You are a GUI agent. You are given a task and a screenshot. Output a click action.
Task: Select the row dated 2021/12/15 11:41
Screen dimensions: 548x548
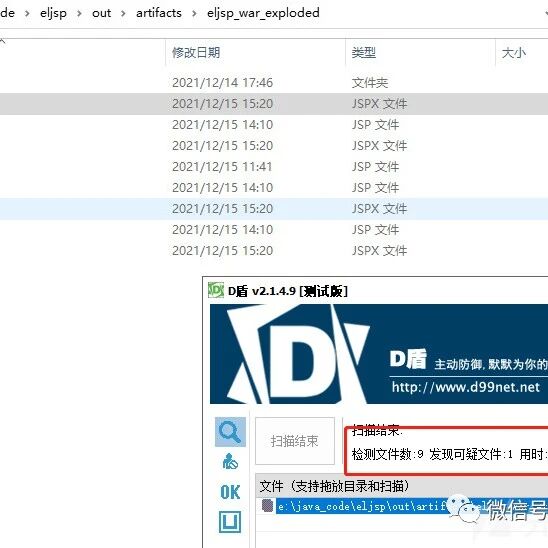pos(274,167)
